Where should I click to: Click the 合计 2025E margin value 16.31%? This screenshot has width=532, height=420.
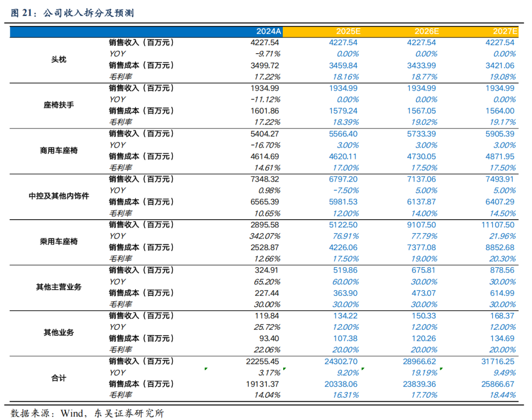click(x=346, y=395)
